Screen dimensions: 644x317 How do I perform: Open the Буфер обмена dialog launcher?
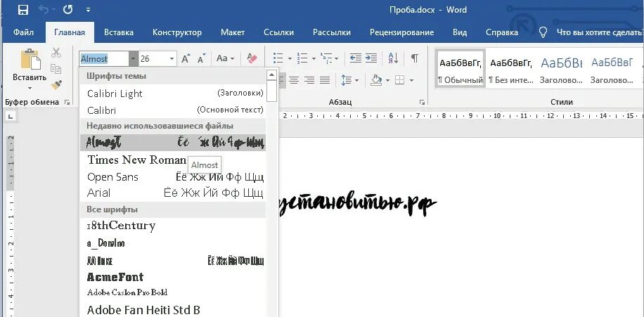(x=67, y=102)
